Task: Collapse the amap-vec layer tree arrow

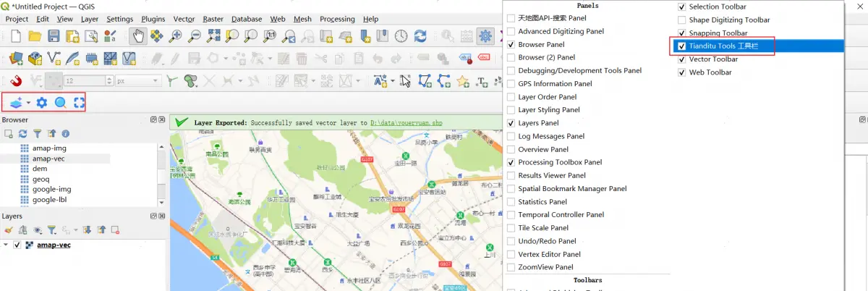Action: [x=6, y=245]
